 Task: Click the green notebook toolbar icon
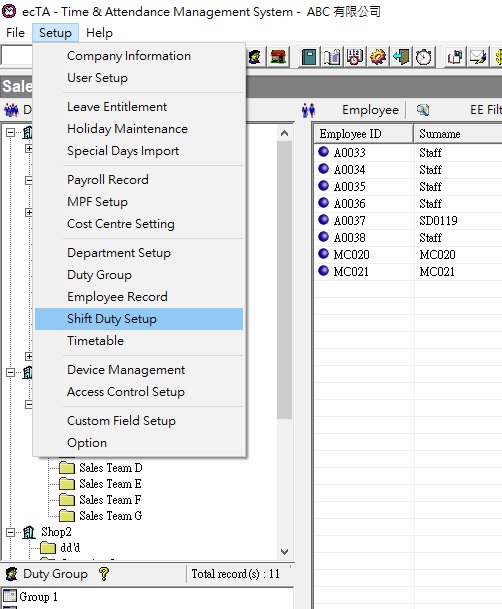[309, 57]
